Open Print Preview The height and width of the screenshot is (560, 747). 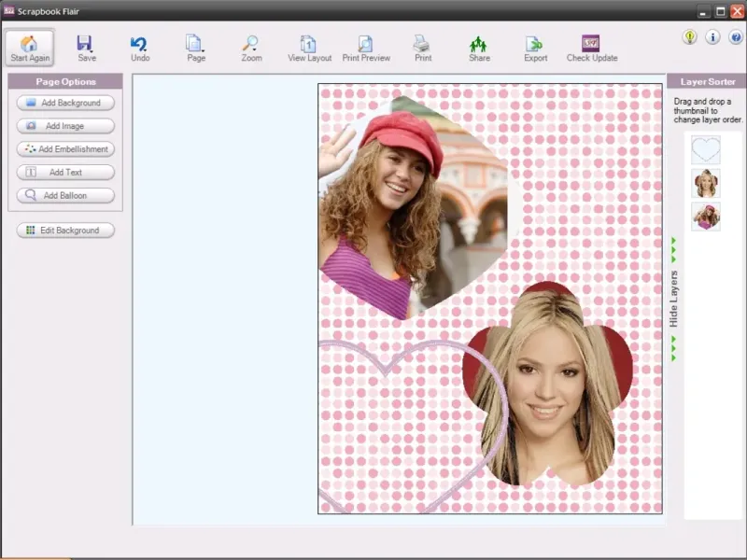click(366, 49)
